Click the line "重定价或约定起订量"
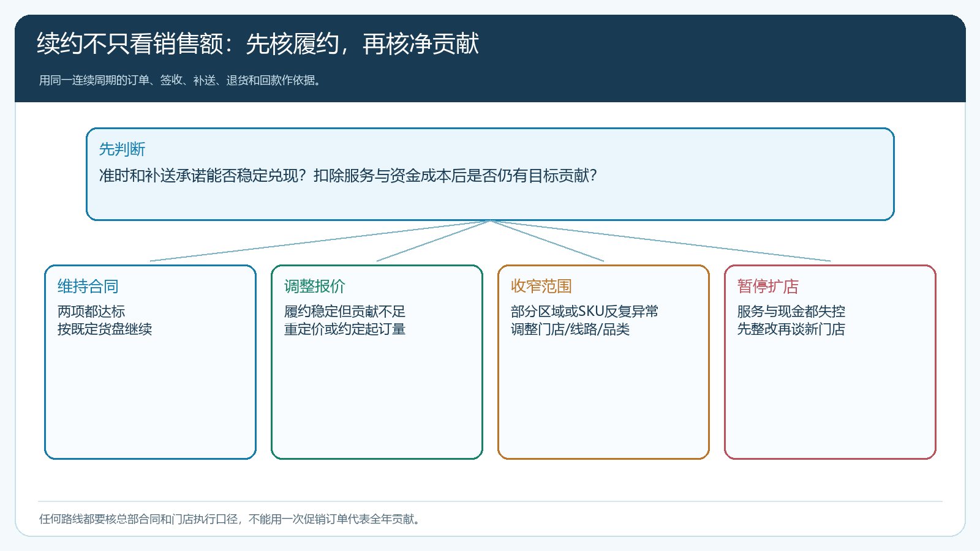This screenshot has height=551, width=980. point(345,329)
